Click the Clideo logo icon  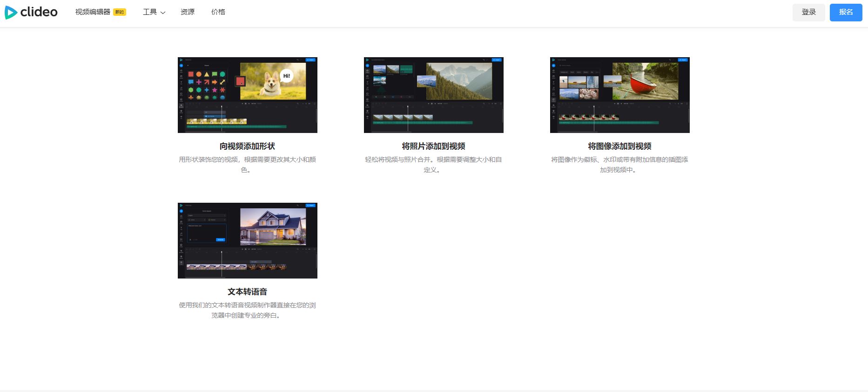[x=11, y=13]
